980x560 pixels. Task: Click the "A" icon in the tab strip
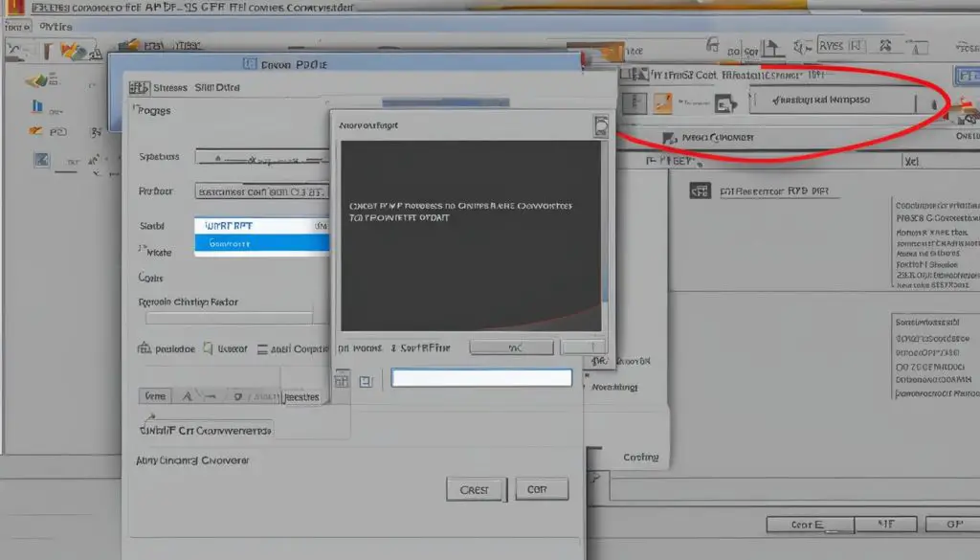click(x=187, y=396)
